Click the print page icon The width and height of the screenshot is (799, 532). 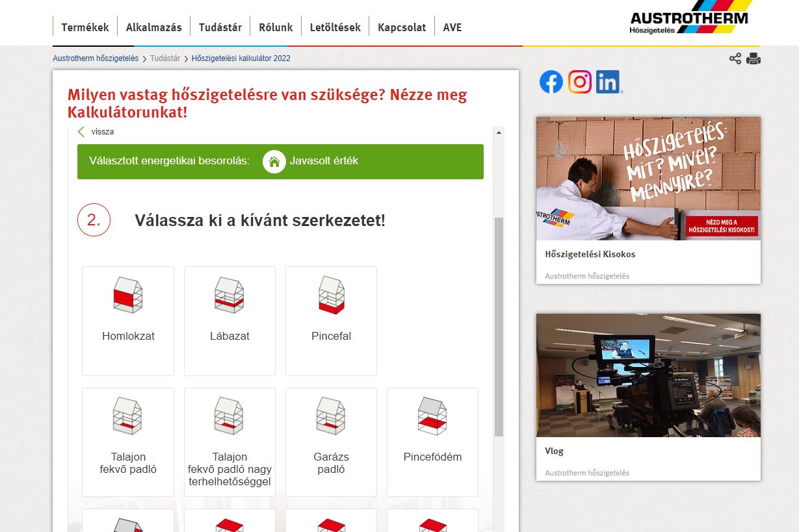[x=753, y=58]
